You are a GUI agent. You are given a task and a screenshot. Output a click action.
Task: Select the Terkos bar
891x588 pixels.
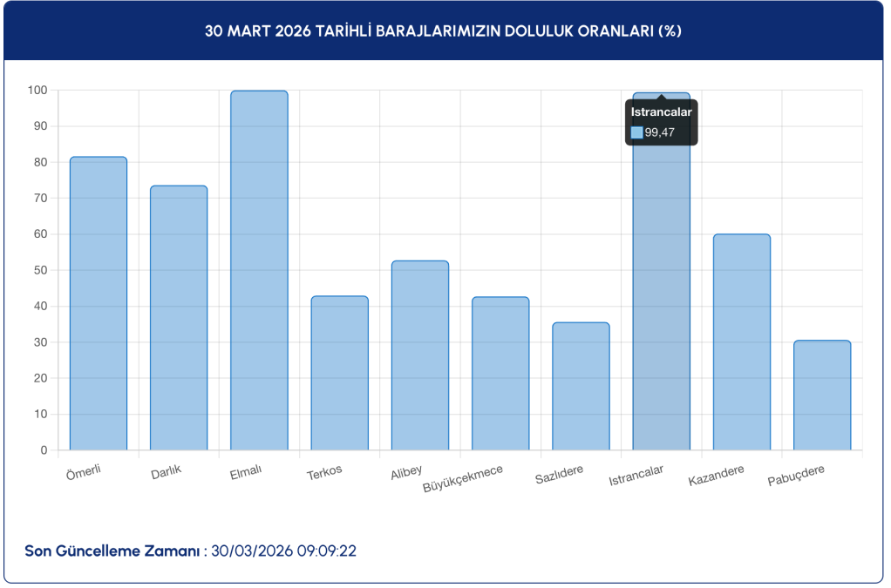click(x=339, y=373)
